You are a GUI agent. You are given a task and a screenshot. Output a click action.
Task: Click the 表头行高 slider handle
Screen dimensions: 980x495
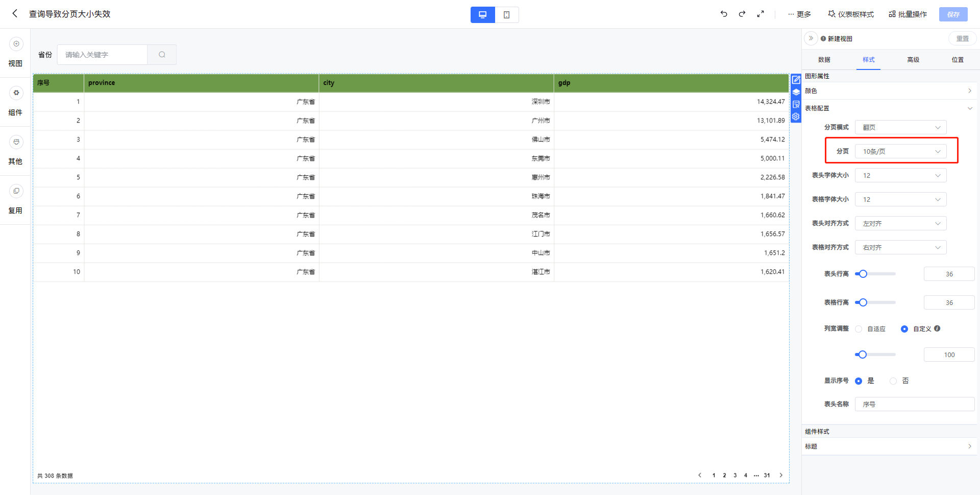pos(863,274)
